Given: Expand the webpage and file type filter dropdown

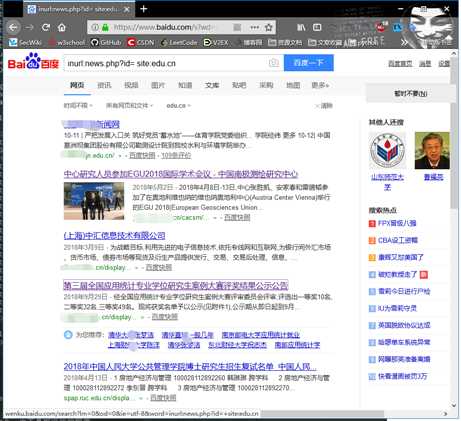Looking at the screenshot, I should point(129,106).
